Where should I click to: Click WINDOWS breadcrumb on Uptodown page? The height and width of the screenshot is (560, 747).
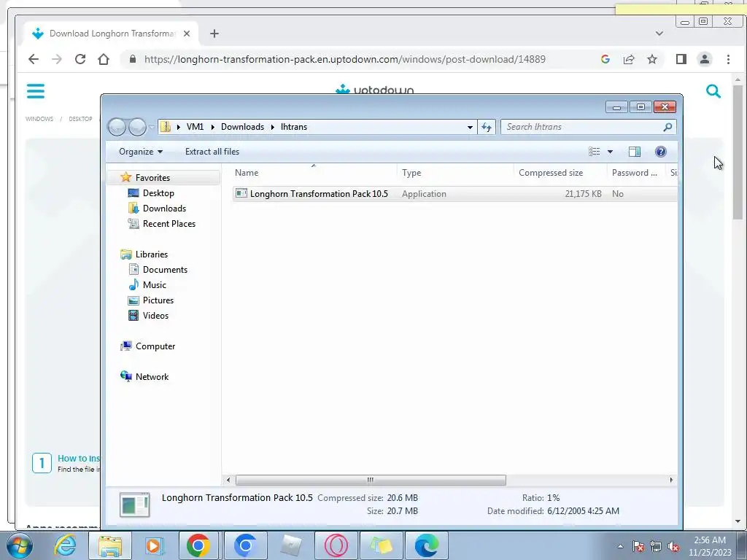coord(39,119)
